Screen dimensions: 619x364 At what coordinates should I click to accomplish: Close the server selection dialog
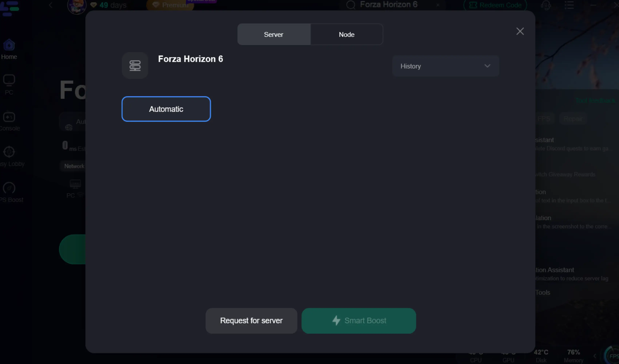(x=520, y=31)
